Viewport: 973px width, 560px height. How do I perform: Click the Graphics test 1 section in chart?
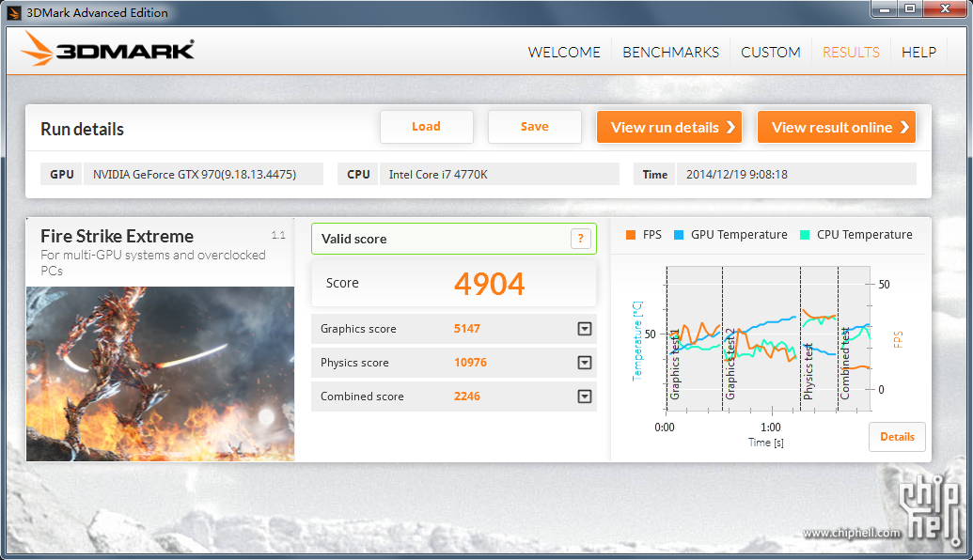pyautogui.click(x=695, y=338)
